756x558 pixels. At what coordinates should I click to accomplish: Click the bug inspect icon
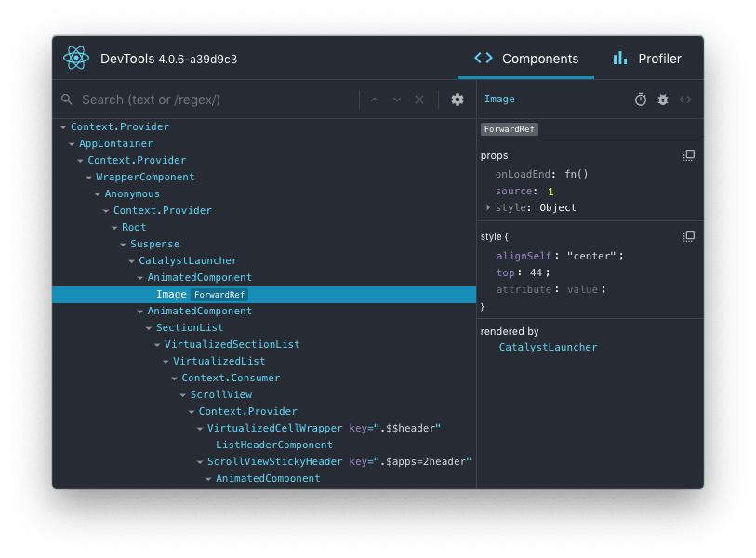click(663, 100)
